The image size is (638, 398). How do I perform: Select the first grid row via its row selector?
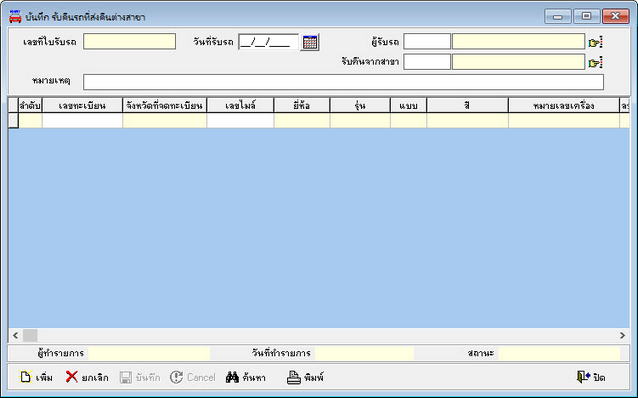point(13,120)
